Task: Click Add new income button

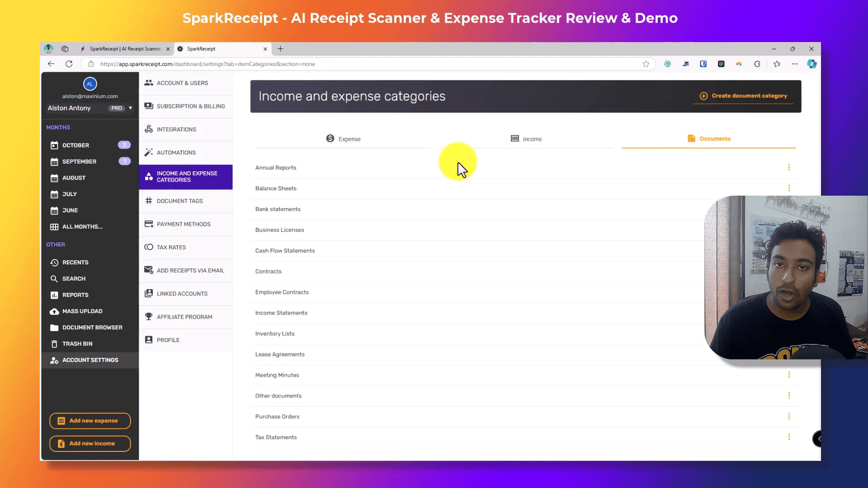Action: click(x=90, y=444)
